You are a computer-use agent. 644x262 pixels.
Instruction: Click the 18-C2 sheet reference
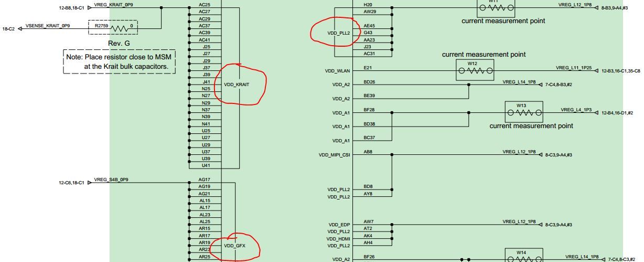click(9, 29)
